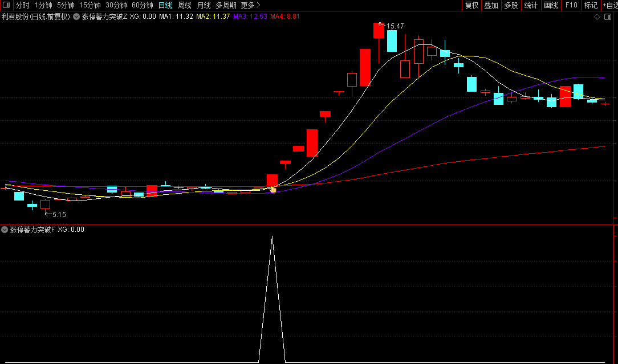
Task: Select the 日线 daily chart tab
Action: click(165, 5)
